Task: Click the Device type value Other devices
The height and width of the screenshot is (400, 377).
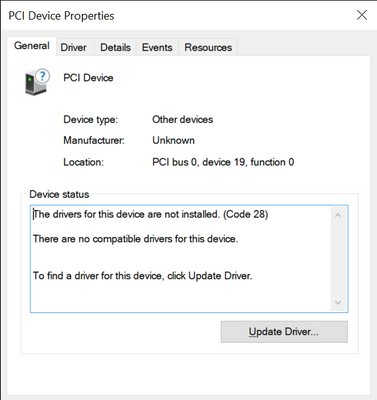Action: point(183,119)
